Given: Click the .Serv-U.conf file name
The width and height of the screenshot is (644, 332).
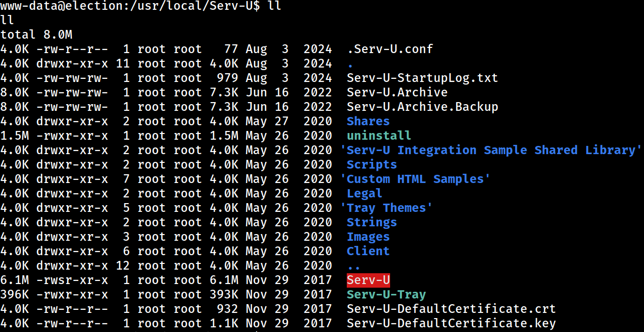Looking at the screenshot, I should click(390, 49).
